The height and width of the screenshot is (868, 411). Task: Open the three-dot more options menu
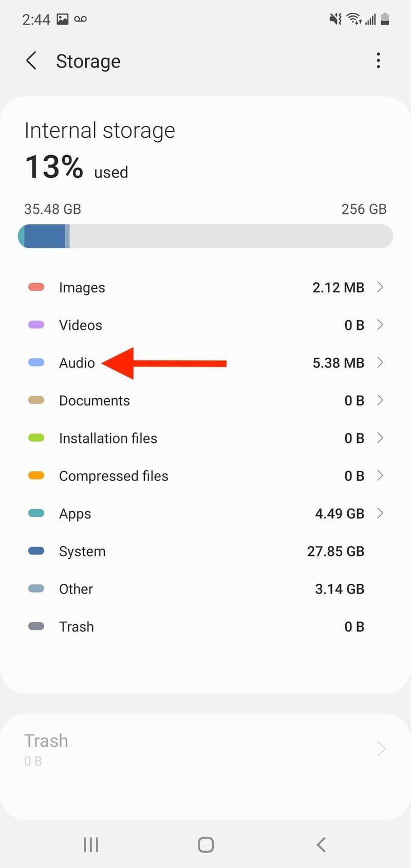pos(378,61)
